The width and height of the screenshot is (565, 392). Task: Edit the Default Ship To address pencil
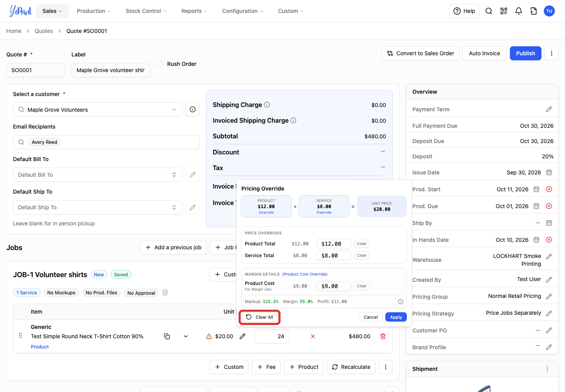[193, 207]
